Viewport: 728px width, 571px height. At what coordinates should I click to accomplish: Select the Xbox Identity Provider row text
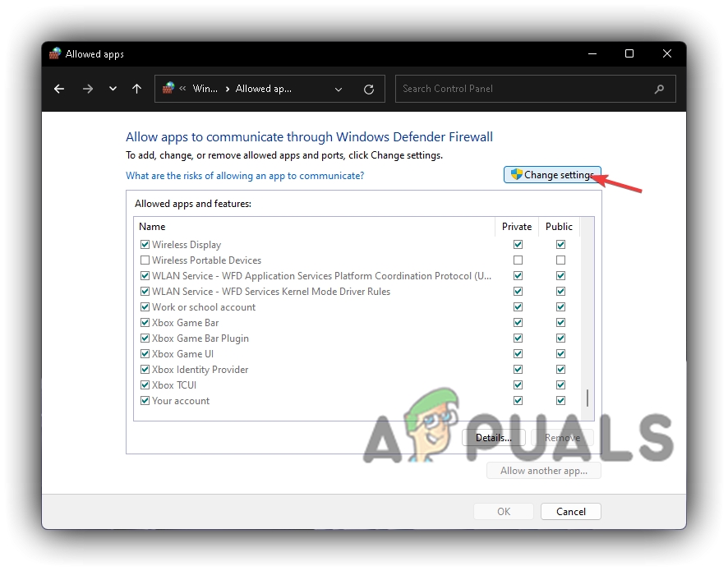[x=200, y=370]
